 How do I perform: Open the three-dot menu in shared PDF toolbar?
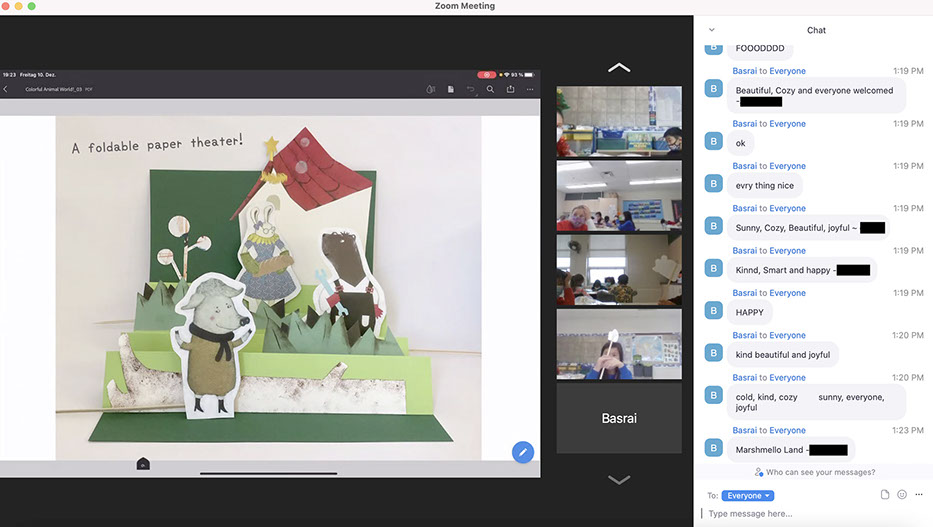coord(530,89)
